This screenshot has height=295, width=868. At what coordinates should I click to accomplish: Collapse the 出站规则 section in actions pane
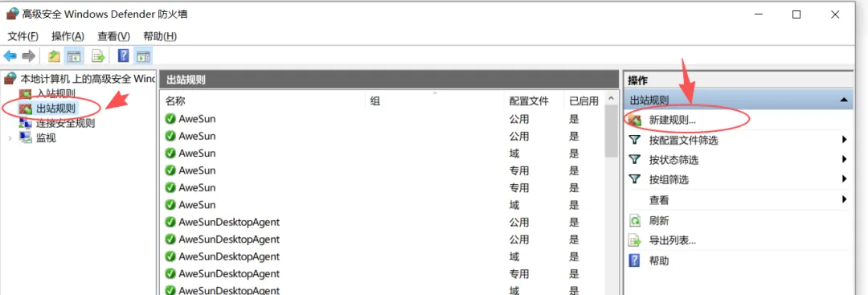tap(844, 100)
